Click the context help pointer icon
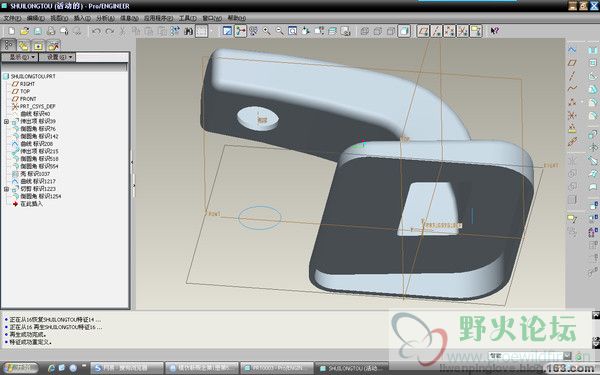The width and height of the screenshot is (600, 375). point(494,31)
